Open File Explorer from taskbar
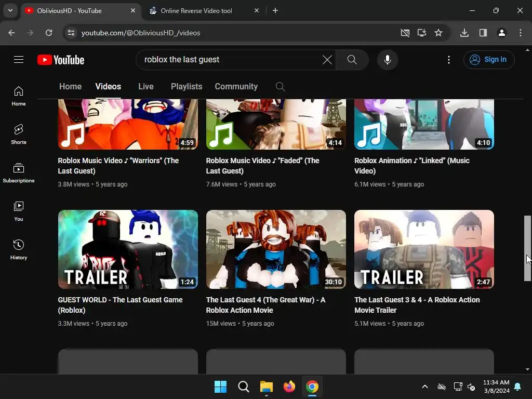 pyautogui.click(x=267, y=387)
